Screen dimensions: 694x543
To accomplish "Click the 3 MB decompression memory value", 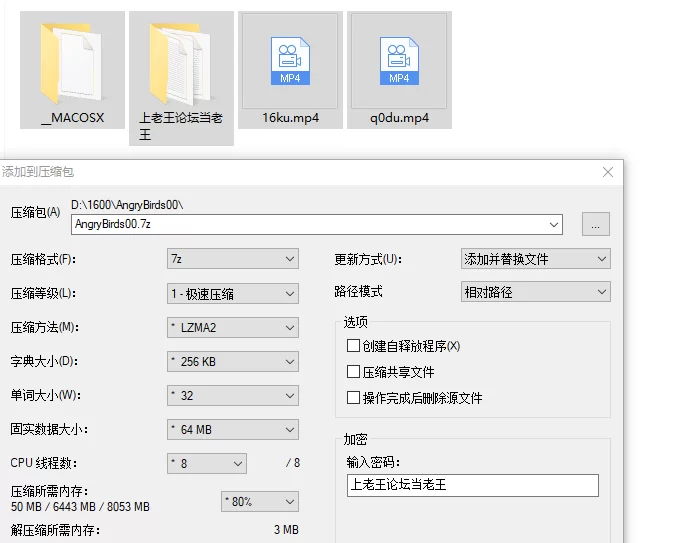I will point(286,530).
